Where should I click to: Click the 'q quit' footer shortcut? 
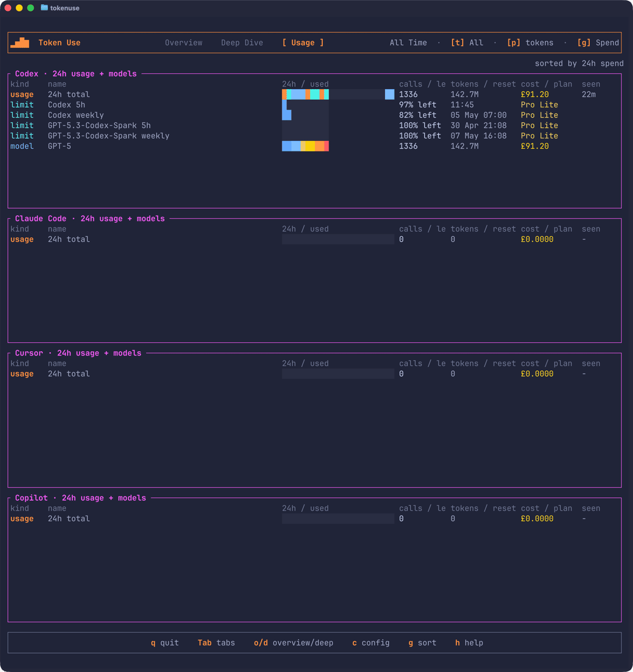(165, 643)
